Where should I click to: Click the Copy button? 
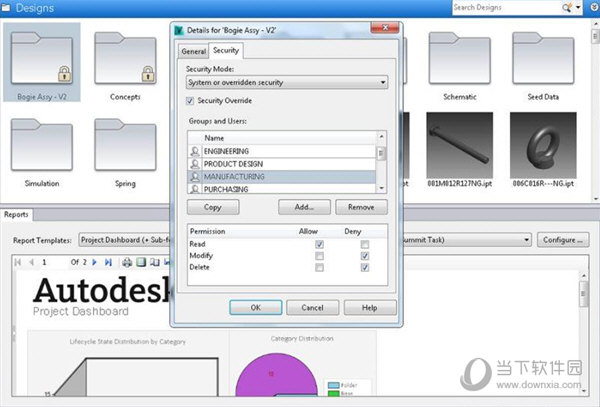pyautogui.click(x=213, y=207)
